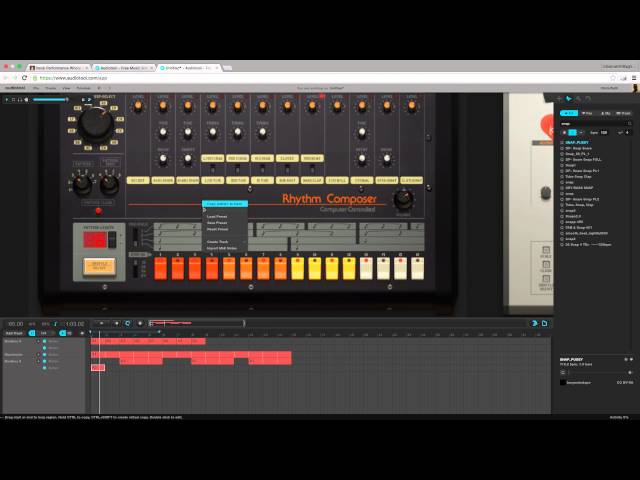Open the small dropdown beside the cyan box

581,133
